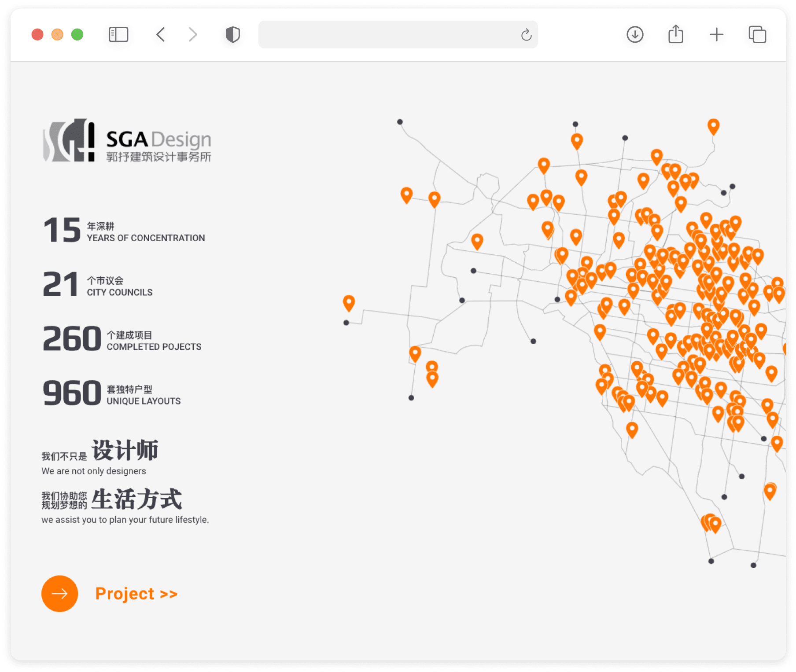This screenshot has height=672, width=796.
Task: Close the window with the red button
Action: point(37,34)
